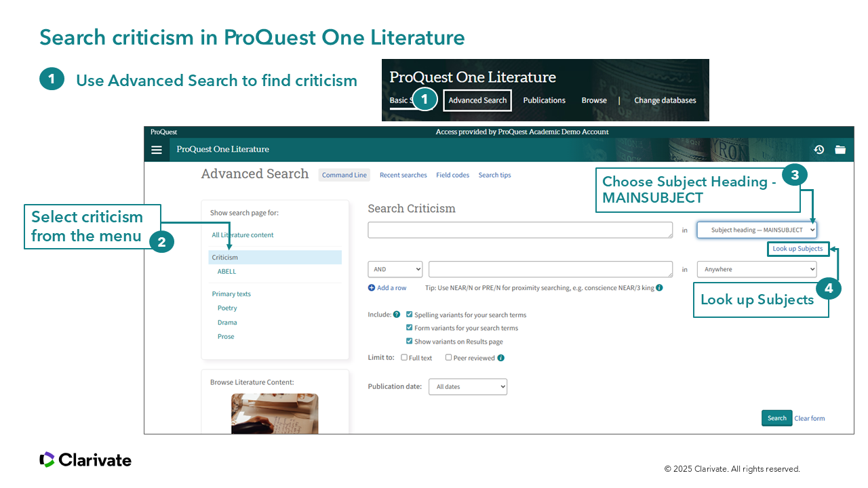Select All Literature content in sidebar
The image size is (868, 488).
[243, 235]
